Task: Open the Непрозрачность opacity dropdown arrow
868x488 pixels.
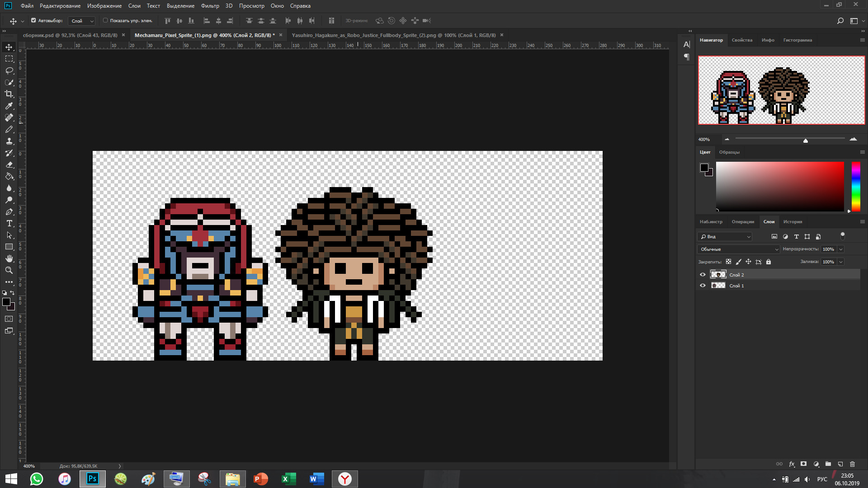Action: (841, 249)
